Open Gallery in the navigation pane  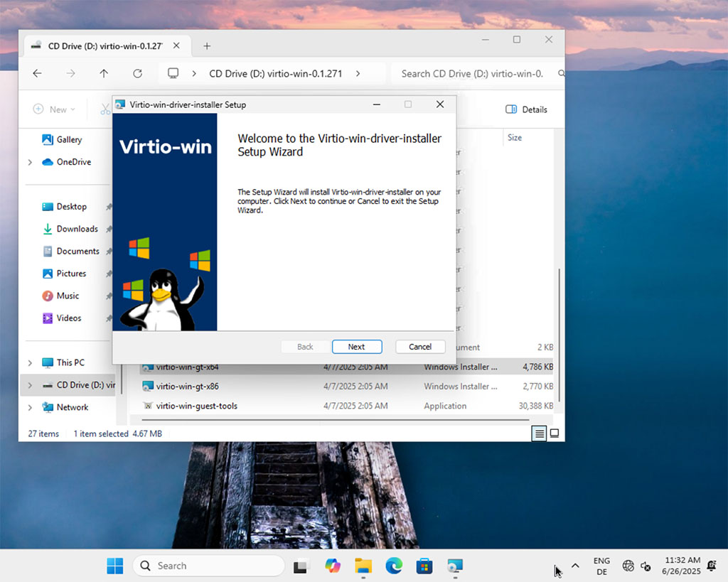click(x=69, y=139)
